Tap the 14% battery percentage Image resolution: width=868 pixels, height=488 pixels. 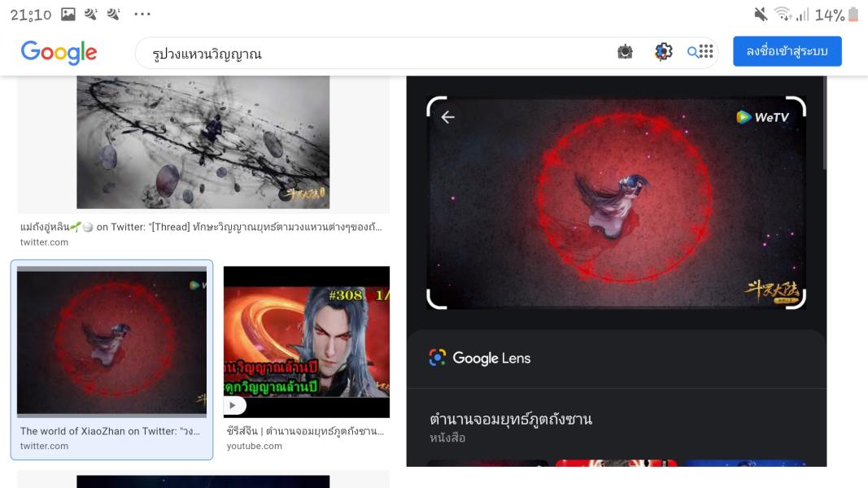tap(830, 15)
